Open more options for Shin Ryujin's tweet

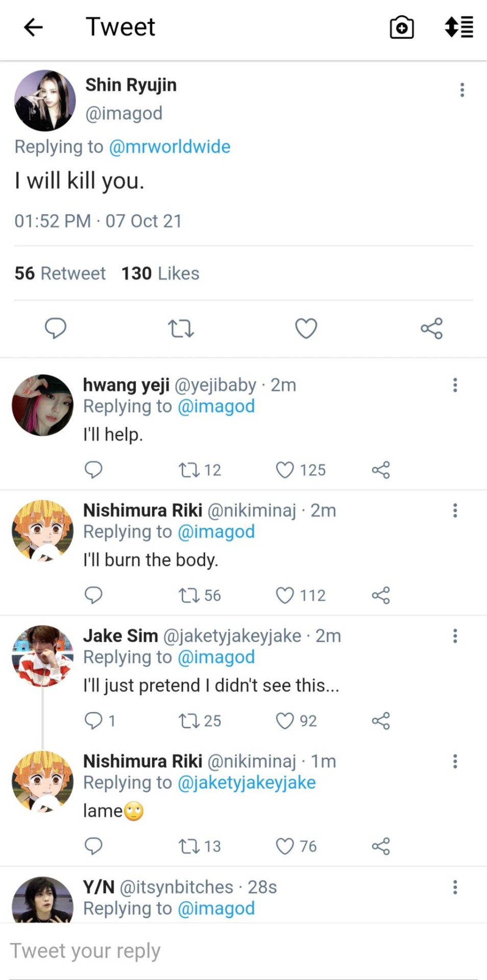[x=462, y=90]
